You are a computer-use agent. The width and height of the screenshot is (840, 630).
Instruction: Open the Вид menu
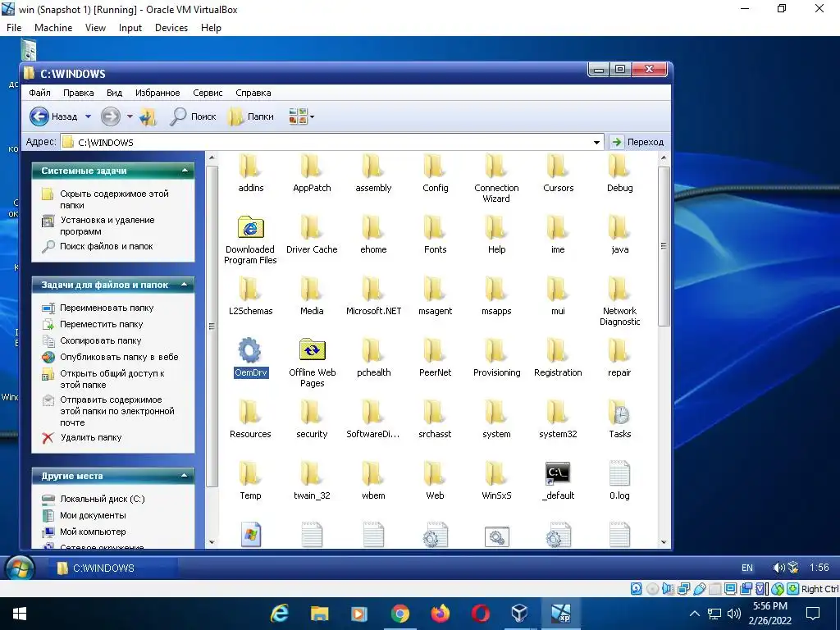click(114, 93)
